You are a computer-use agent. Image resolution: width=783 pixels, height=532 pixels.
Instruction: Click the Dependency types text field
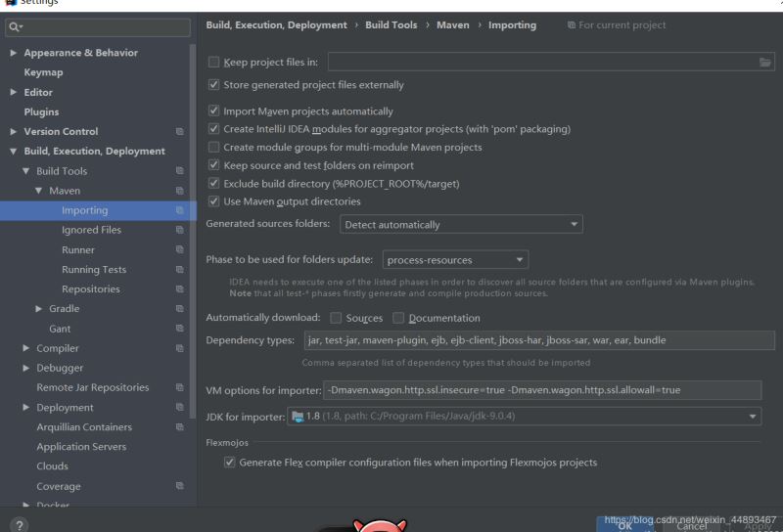tap(539, 340)
